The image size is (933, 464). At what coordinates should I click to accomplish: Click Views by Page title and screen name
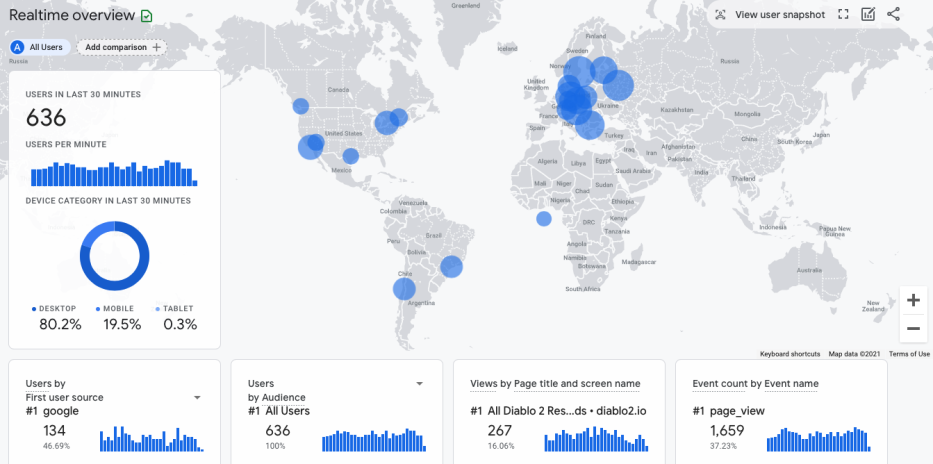click(x=555, y=383)
